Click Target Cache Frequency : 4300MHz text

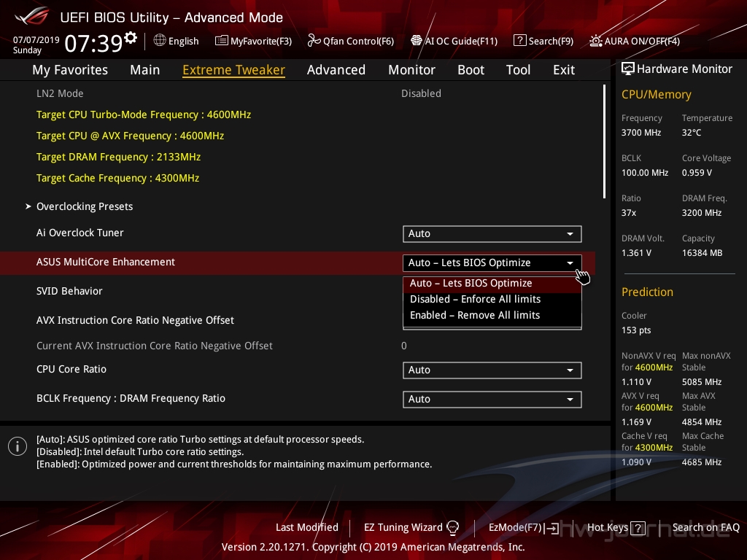coord(117,178)
